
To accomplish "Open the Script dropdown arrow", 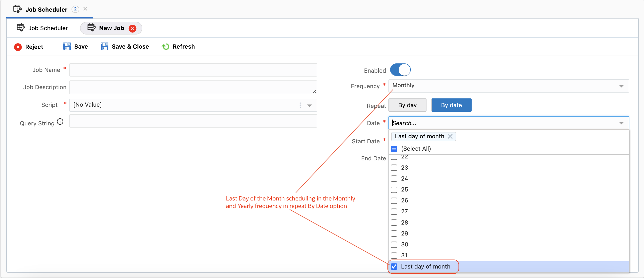I will coord(309,105).
